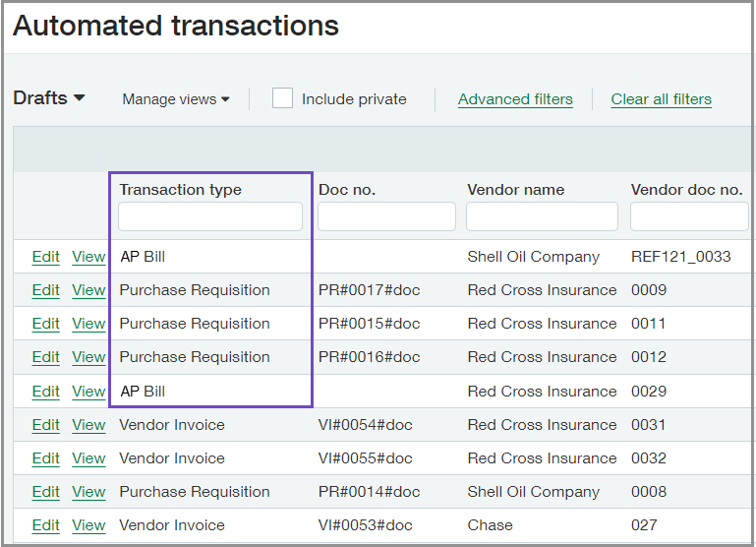Select the REF121_0033 vendor doc cell
The image size is (756, 547).
coord(680,257)
